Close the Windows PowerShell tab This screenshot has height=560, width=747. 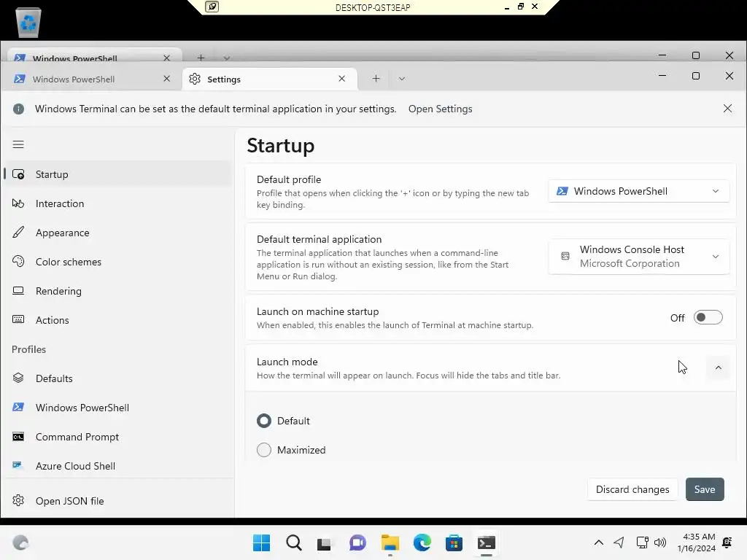pyautogui.click(x=167, y=79)
